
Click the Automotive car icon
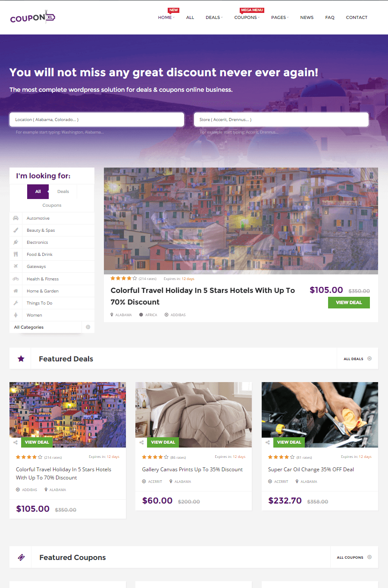16,218
